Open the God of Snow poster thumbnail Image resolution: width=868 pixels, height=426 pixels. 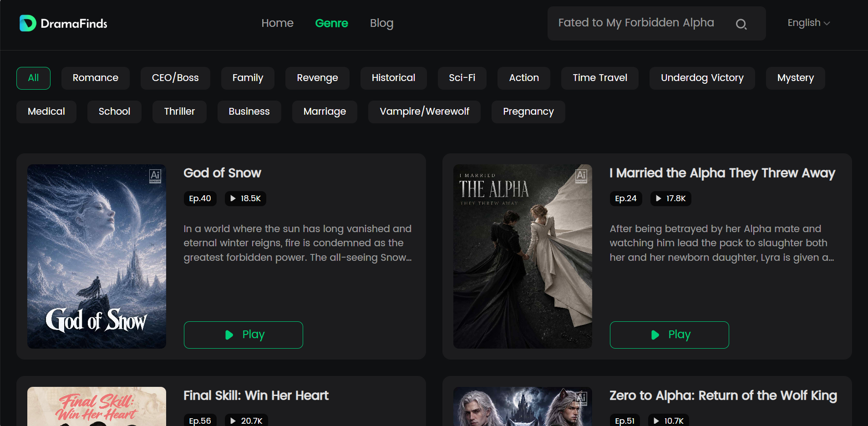(x=96, y=256)
